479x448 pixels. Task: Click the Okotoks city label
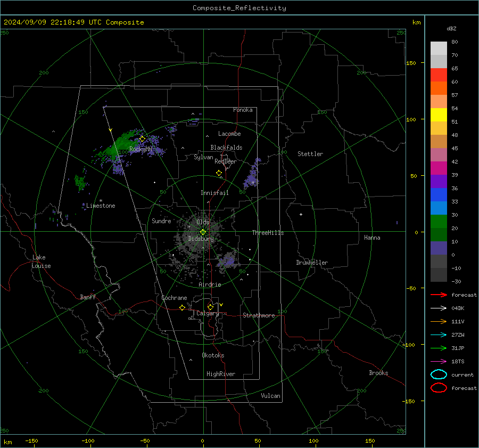pyautogui.click(x=213, y=355)
